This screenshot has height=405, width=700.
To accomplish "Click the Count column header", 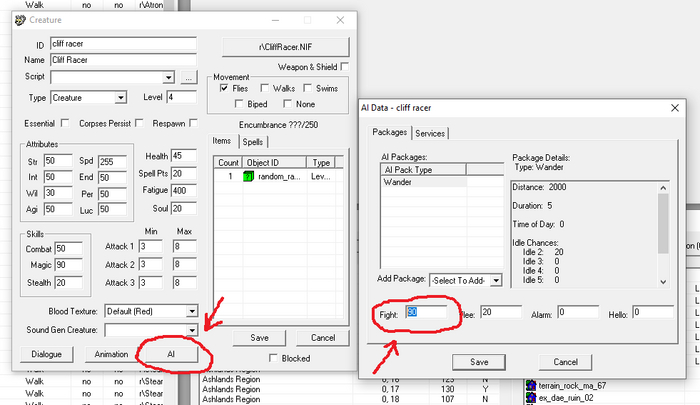I will tap(228, 163).
